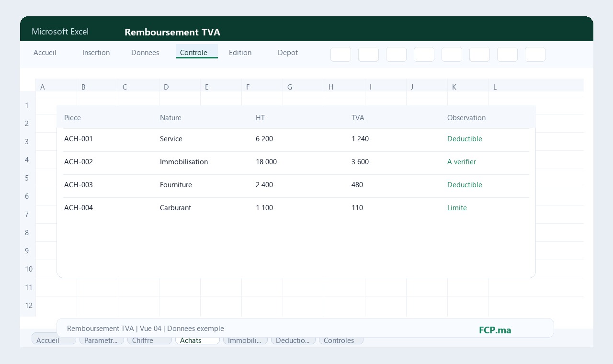Select the ACH-001 piece cell
Image resolution: width=613 pixels, height=364 pixels.
79,139
